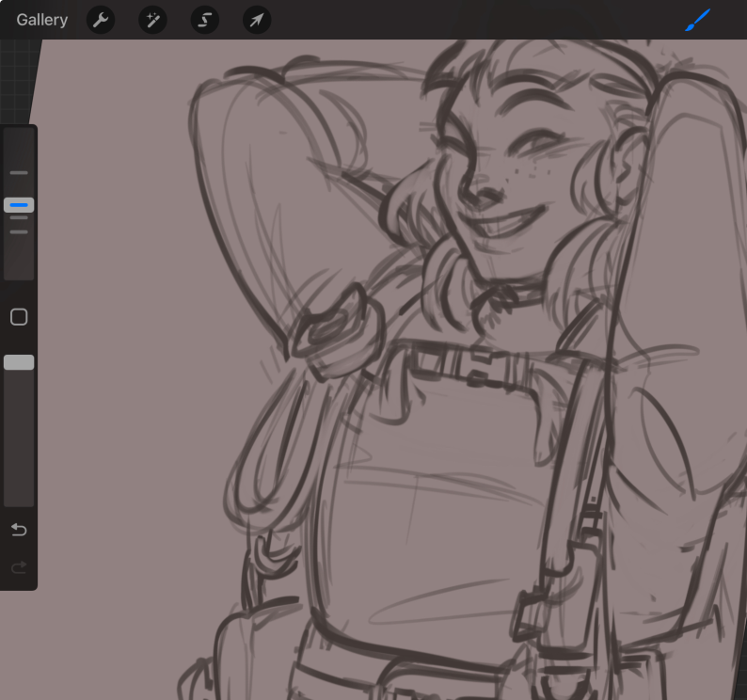Select the Brush tool
This screenshot has height=700, width=747.
tap(698, 20)
